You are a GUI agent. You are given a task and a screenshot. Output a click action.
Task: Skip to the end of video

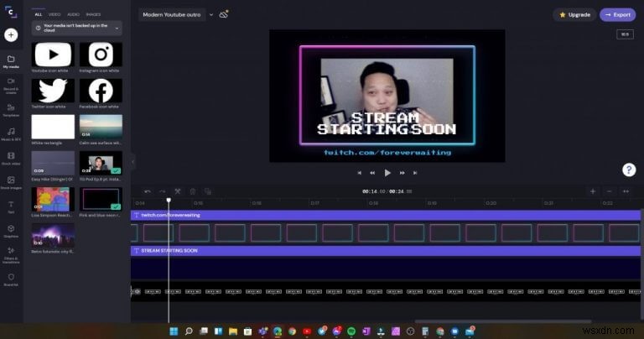[415, 173]
